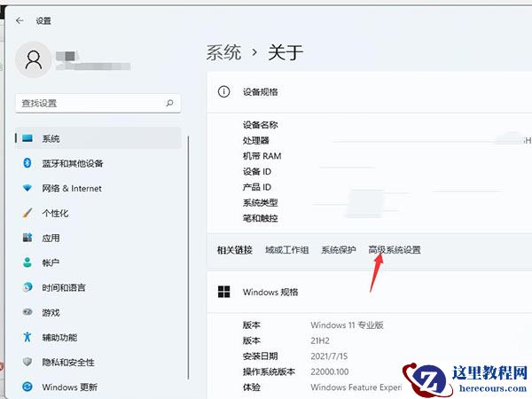Click 系统 in the breadcrumb title

click(224, 52)
